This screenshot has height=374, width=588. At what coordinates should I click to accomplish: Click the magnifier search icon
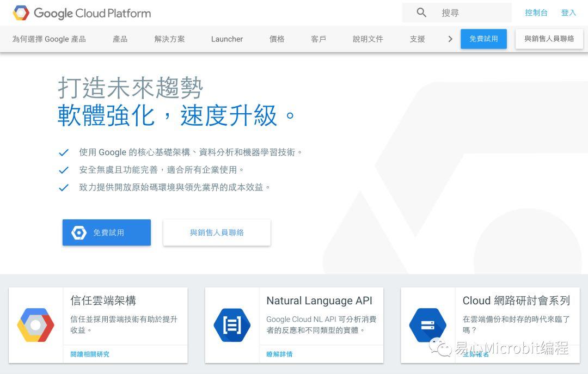tap(421, 13)
